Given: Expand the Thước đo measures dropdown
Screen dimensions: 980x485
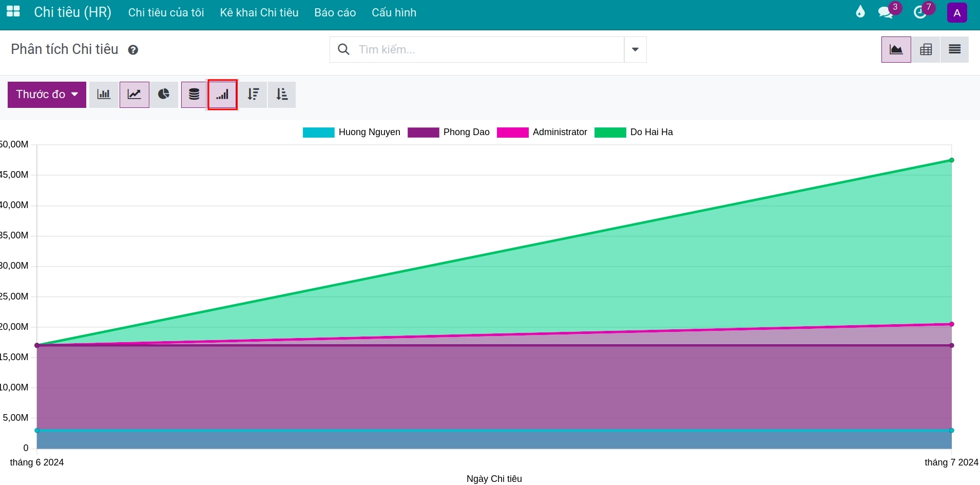Looking at the screenshot, I should tap(47, 95).
